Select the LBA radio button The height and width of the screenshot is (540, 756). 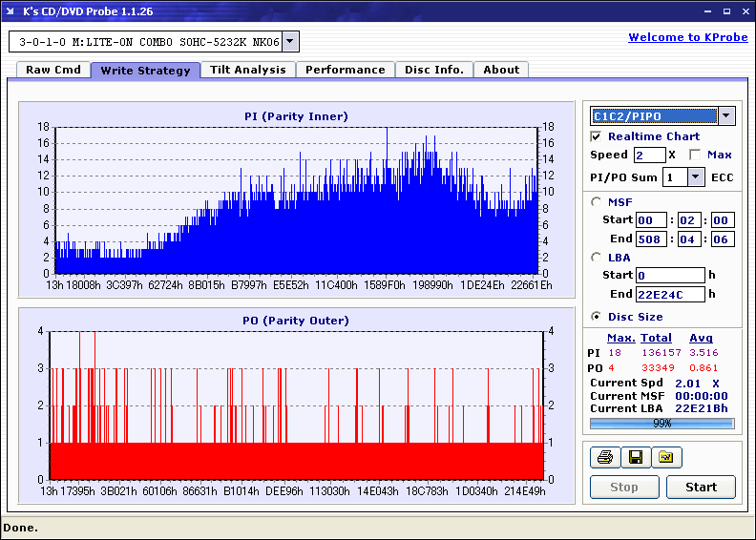(597, 257)
